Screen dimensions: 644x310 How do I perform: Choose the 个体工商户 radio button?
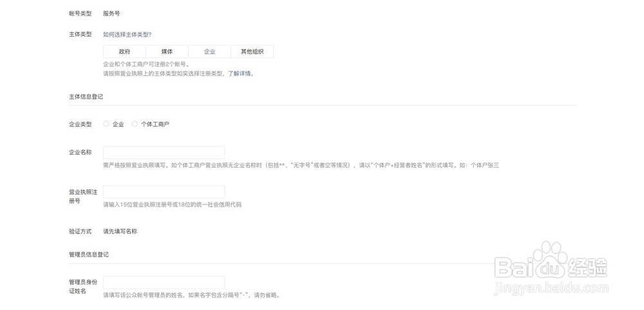[x=135, y=124]
